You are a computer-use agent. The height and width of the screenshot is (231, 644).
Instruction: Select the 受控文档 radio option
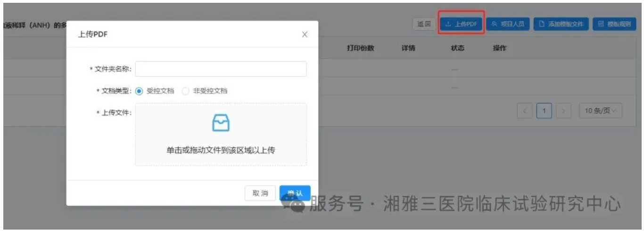pos(139,91)
